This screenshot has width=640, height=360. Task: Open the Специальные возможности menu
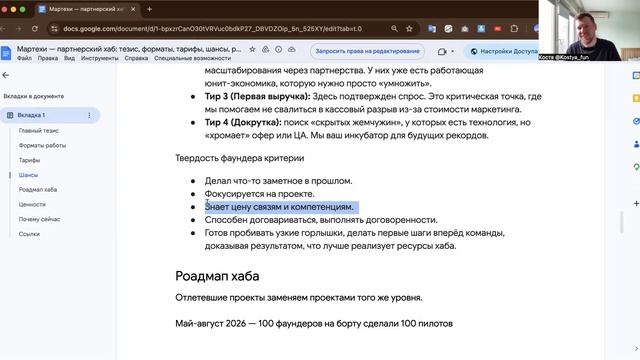tap(193, 58)
